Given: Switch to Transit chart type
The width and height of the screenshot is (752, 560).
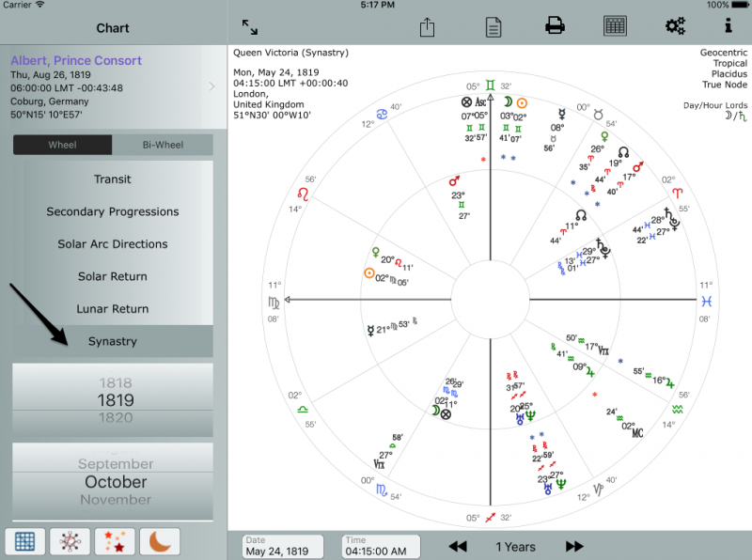Looking at the screenshot, I should 113,179.
